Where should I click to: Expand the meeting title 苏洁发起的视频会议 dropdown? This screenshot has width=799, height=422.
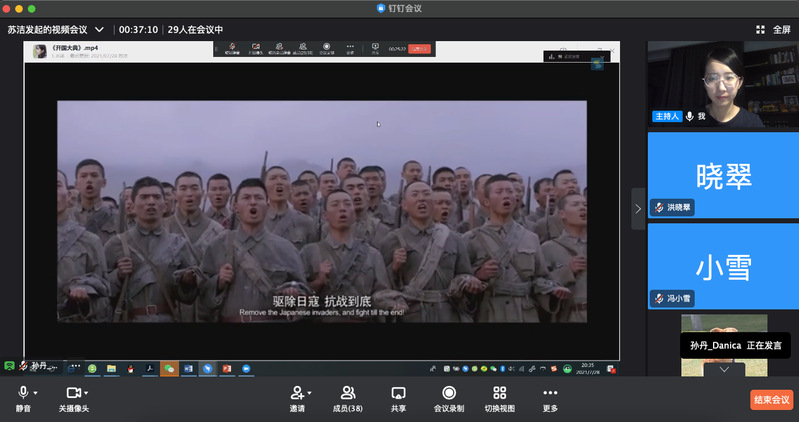[99, 29]
